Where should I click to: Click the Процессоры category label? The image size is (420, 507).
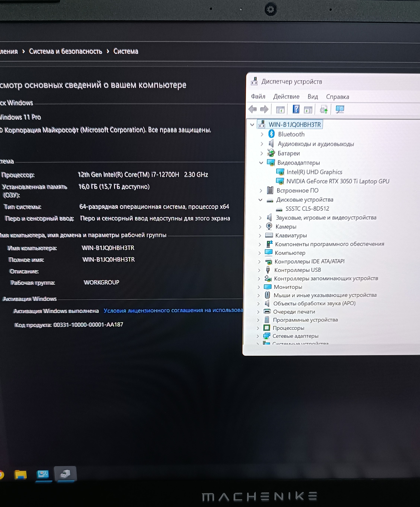click(289, 328)
